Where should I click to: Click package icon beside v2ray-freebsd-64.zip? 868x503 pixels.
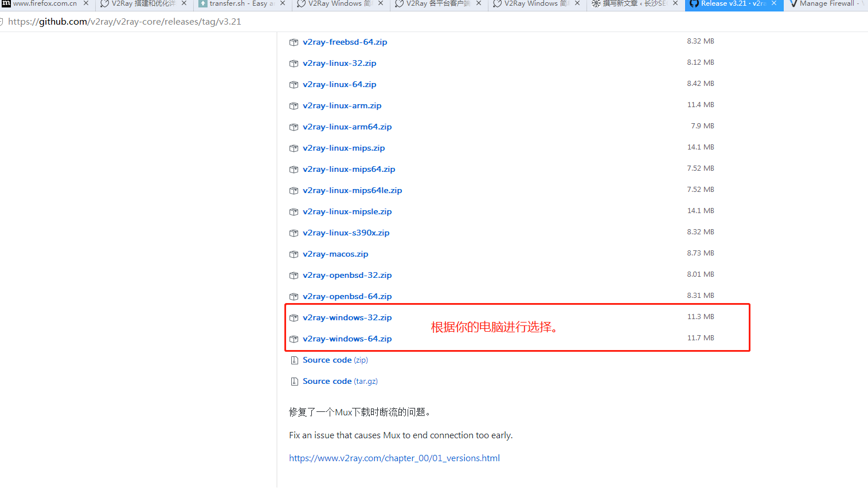[x=294, y=42]
